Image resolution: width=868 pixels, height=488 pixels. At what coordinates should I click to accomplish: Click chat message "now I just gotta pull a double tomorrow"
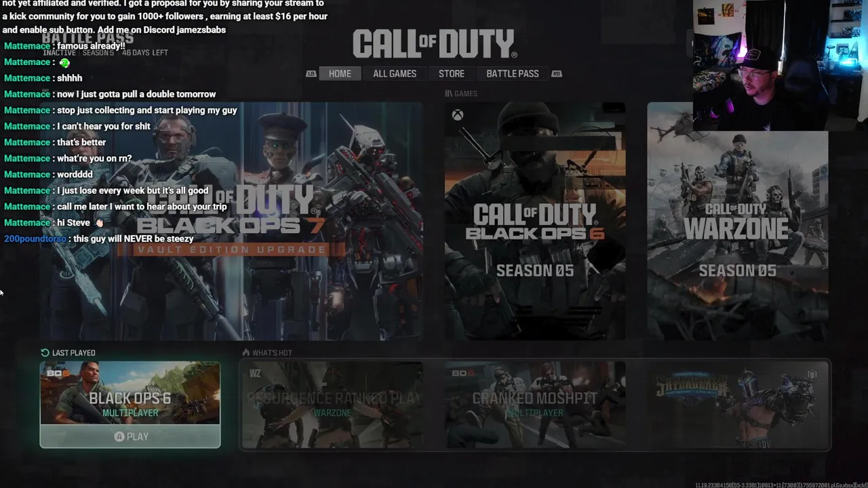[136, 94]
